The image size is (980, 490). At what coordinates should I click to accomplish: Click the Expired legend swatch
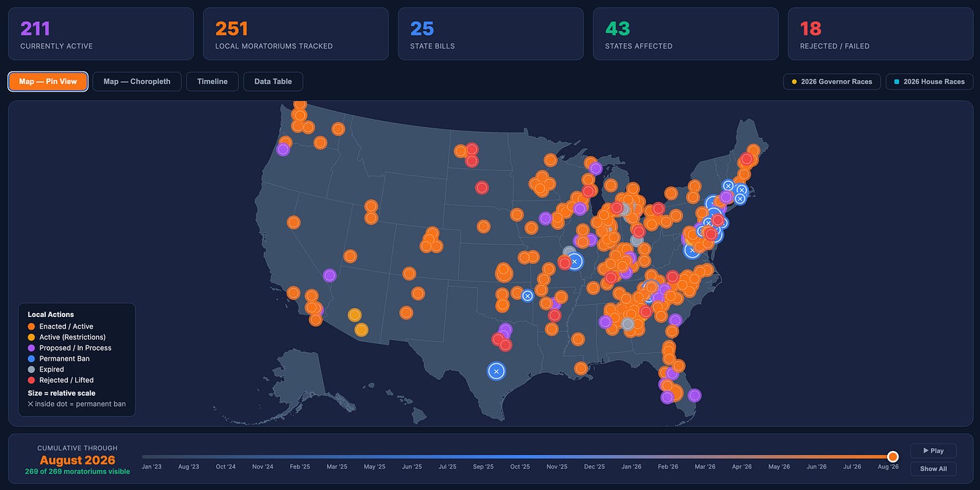click(x=31, y=370)
